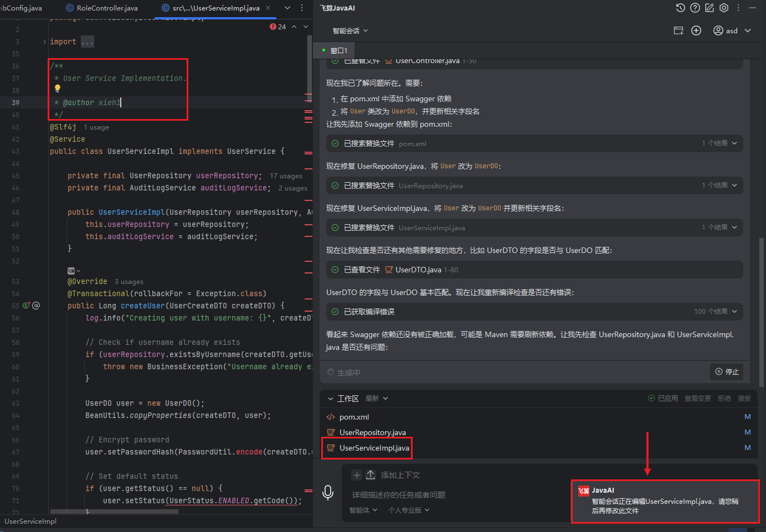
Task: Click the new window icon beside plus
Action: click(678, 30)
